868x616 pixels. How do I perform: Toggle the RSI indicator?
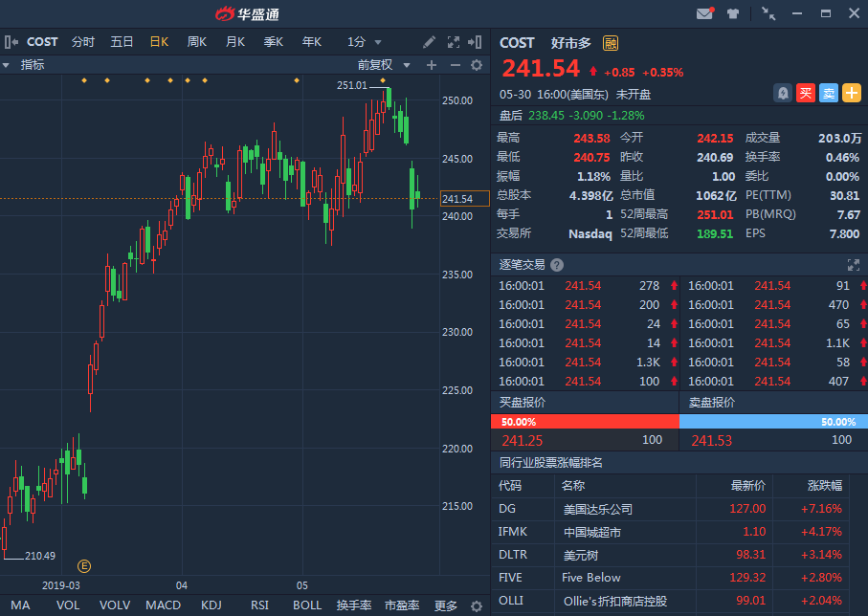click(x=259, y=605)
